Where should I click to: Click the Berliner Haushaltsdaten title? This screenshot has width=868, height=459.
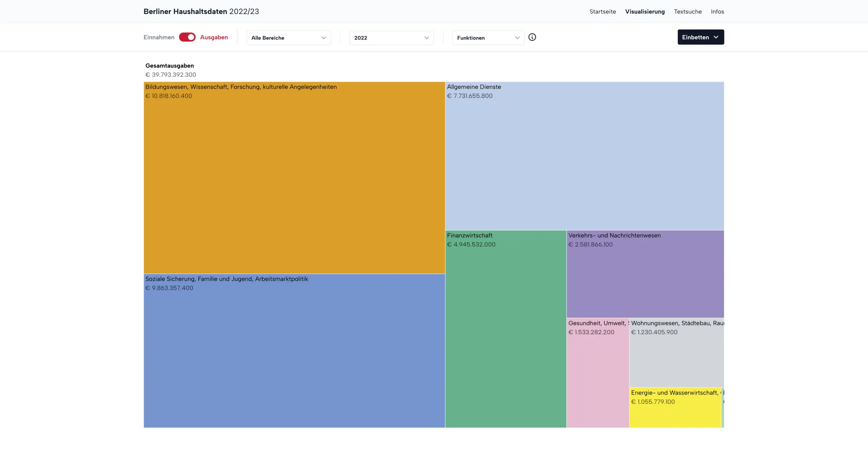coord(201,11)
